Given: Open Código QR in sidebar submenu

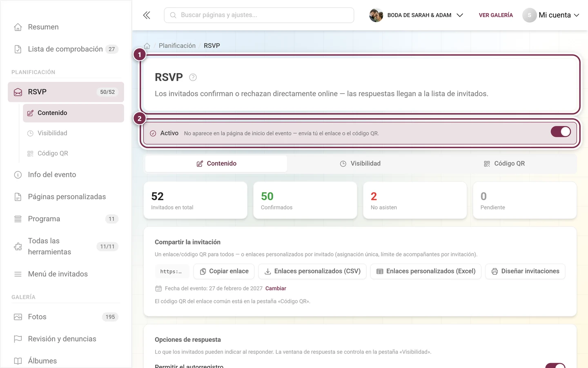Looking at the screenshot, I should pyautogui.click(x=73, y=153).
